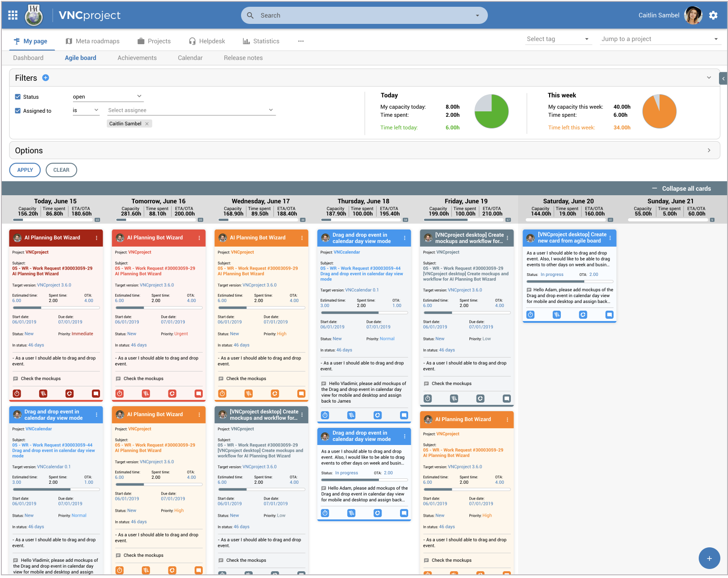The height and width of the screenshot is (578, 728).
Task: Open the Projects tab
Action: [x=154, y=41]
